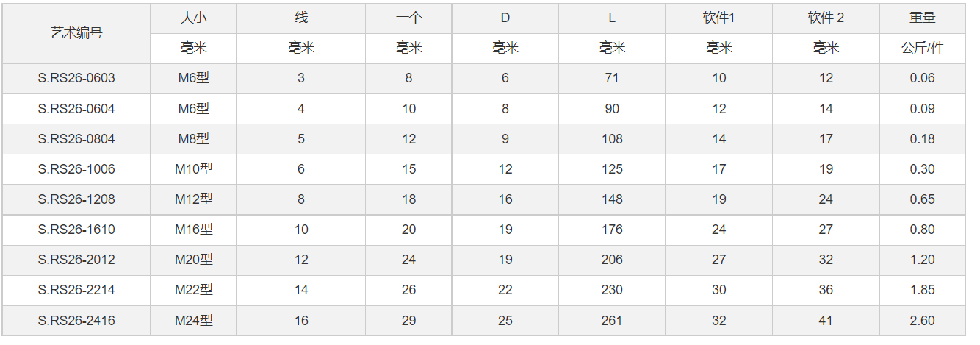
Task: Click the S.RS26-0804 cell
Action: coord(76,139)
